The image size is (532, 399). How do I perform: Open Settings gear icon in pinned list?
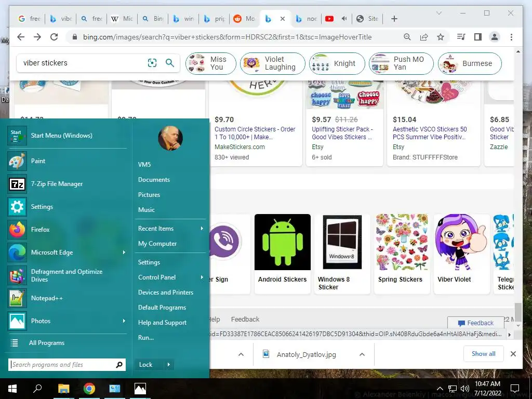click(17, 207)
